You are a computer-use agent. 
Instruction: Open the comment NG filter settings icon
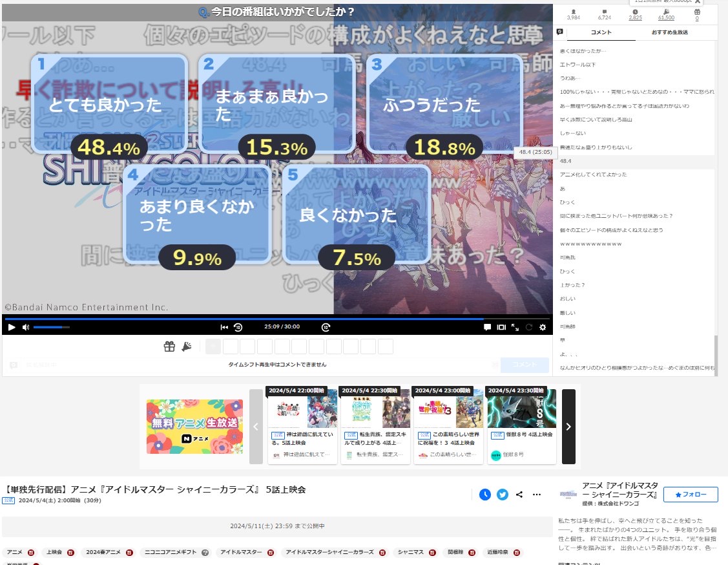[559, 32]
